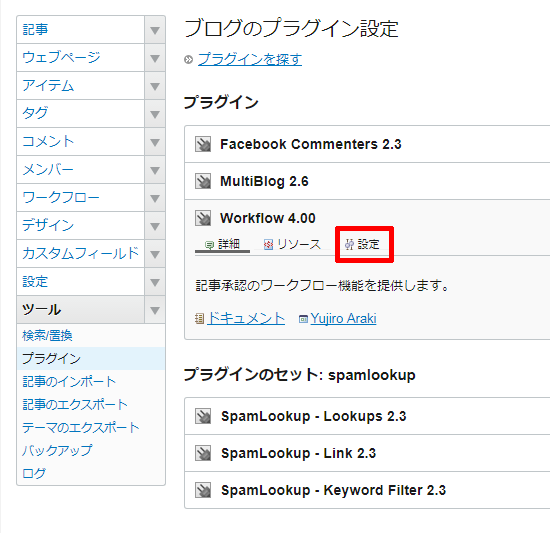
Task: Collapse the ツール menu arrow
Action: point(155,310)
